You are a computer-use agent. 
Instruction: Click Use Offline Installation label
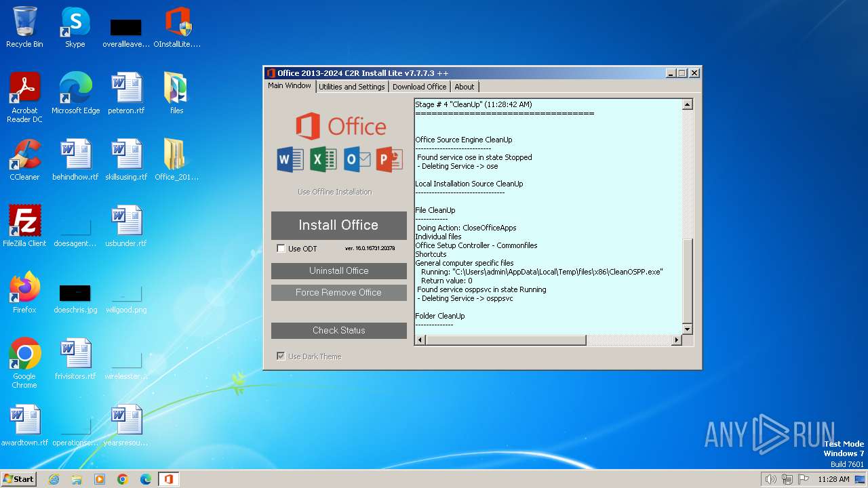pos(335,192)
